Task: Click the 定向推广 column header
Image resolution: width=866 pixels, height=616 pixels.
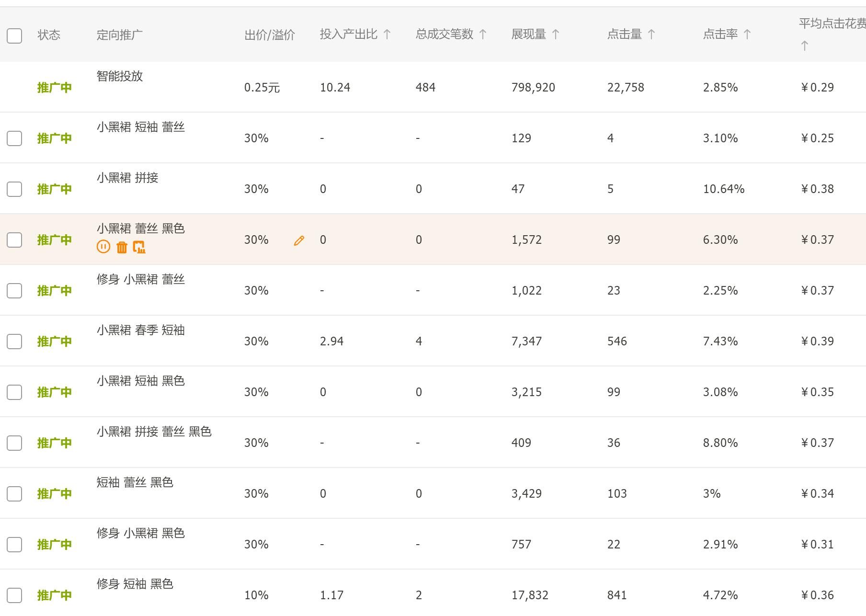Action: (x=119, y=35)
